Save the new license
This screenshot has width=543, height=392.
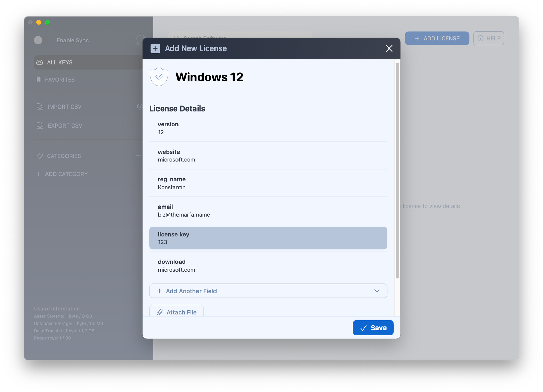point(373,328)
